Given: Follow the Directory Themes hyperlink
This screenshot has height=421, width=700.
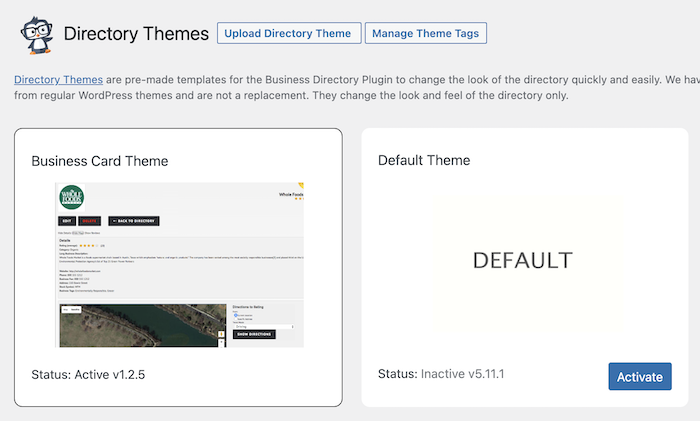Looking at the screenshot, I should click(58, 79).
